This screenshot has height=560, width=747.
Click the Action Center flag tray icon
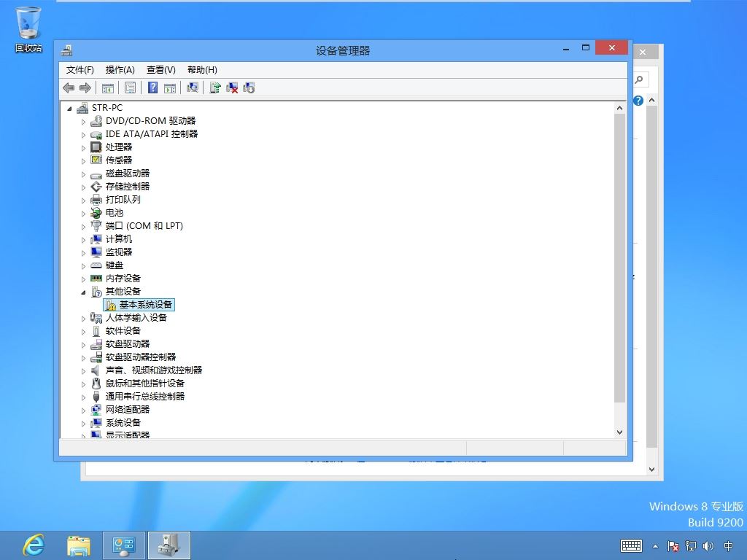click(x=673, y=546)
